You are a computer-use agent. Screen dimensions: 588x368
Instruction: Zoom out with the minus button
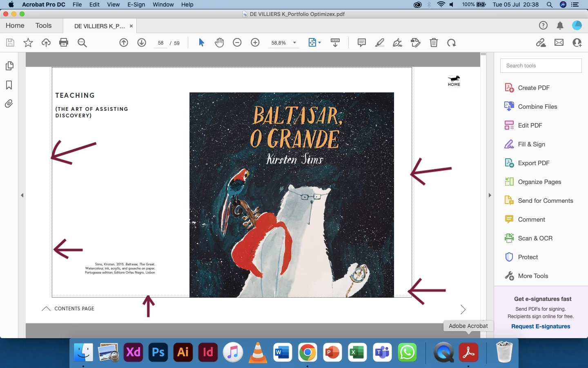pos(237,43)
